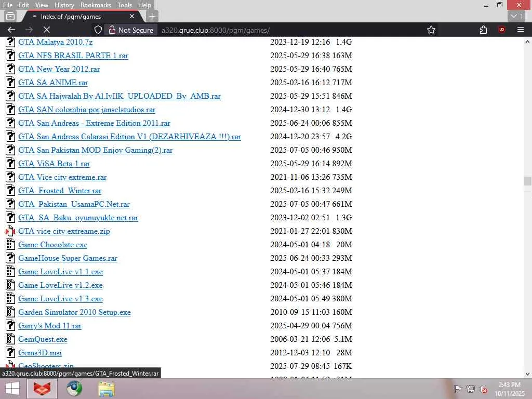Open the application hamburger menu
532x399 pixels.
[x=521, y=30]
